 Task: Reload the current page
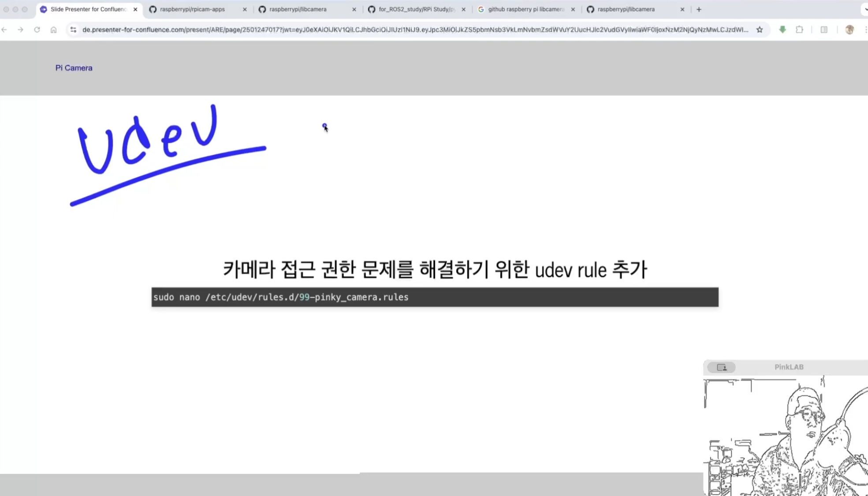(x=37, y=30)
